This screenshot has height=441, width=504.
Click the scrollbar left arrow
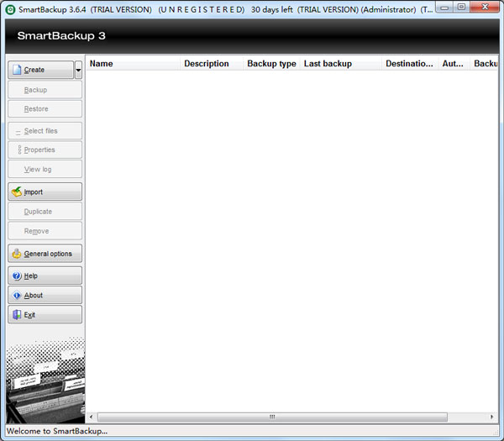(x=92, y=417)
